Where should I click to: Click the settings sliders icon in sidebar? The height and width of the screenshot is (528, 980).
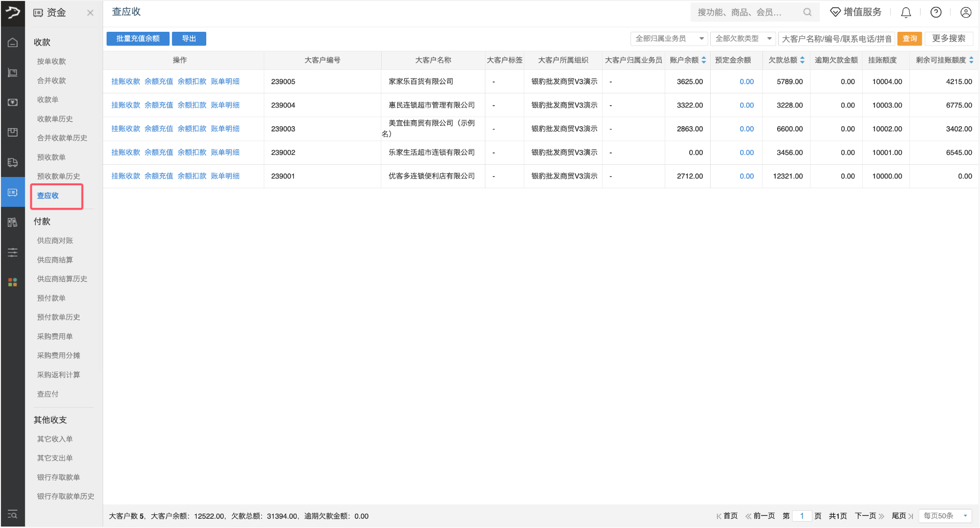click(x=13, y=252)
